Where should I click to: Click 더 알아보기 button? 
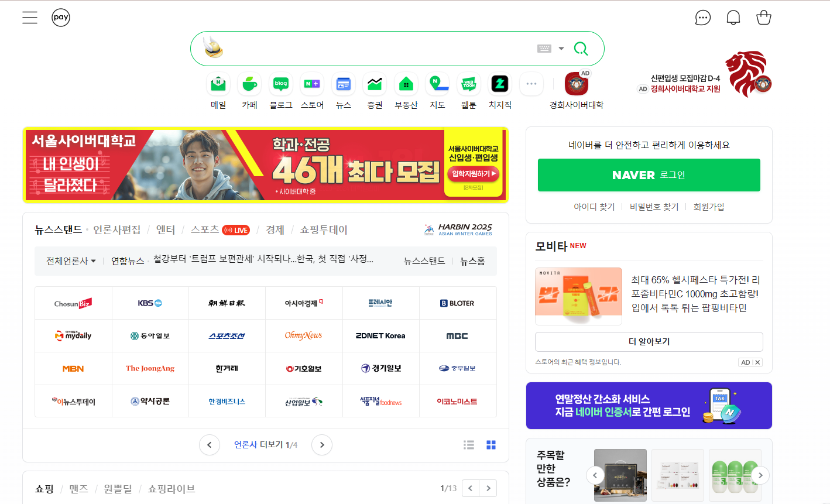click(x=649, y=342)
